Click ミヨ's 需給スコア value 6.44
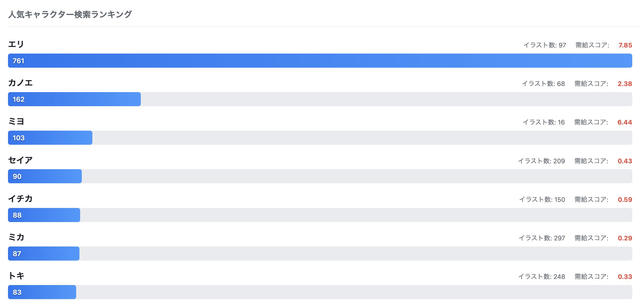The image size is (644, 305). pos(624,122)
